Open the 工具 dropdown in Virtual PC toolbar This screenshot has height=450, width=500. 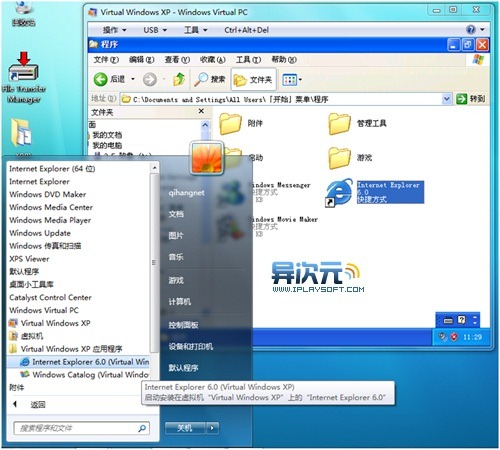tap(196, 30)
